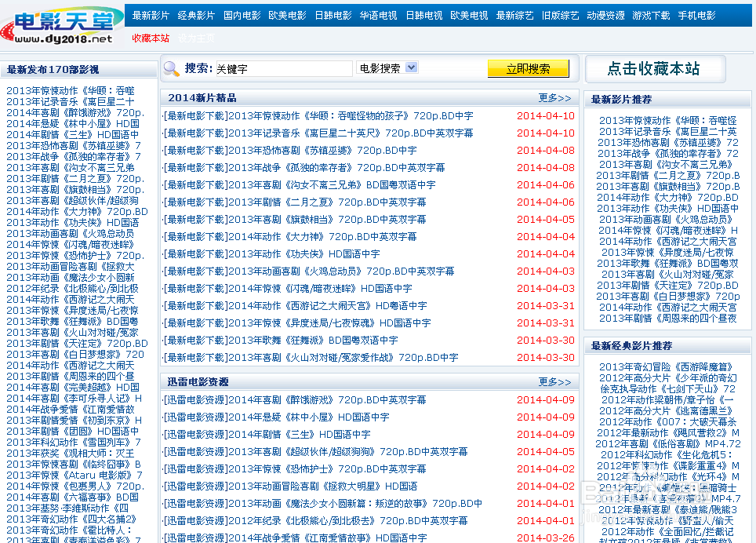Open 《007：大破天幕杀 recommendation link
The height and width of the screenshot is (543, 756).
coord(667,422)
